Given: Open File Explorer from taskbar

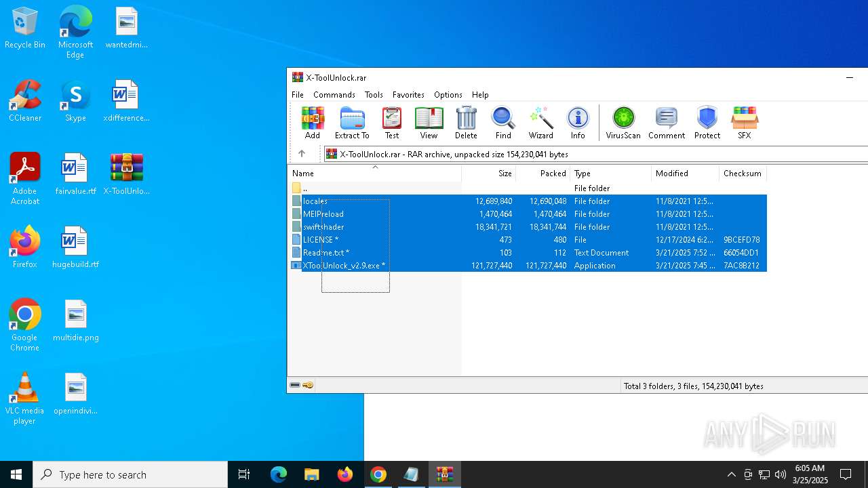Looking at the screenshot, I should pyautogui.click(x=311, y=474).
